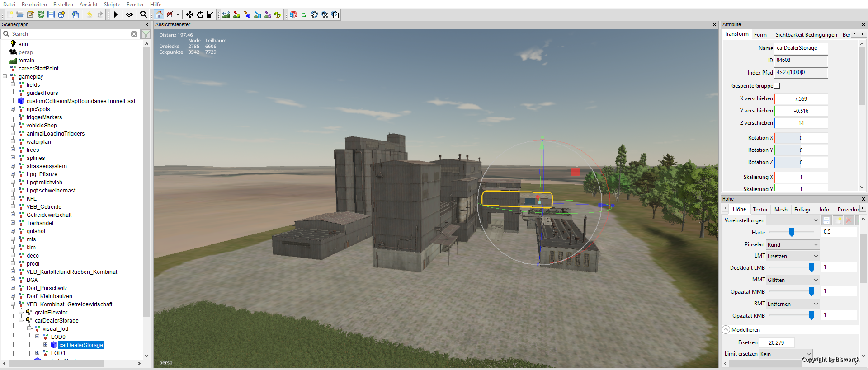Activate the terrain paint mode icon
The image size is (868, 370).
(x=236, y=14)
